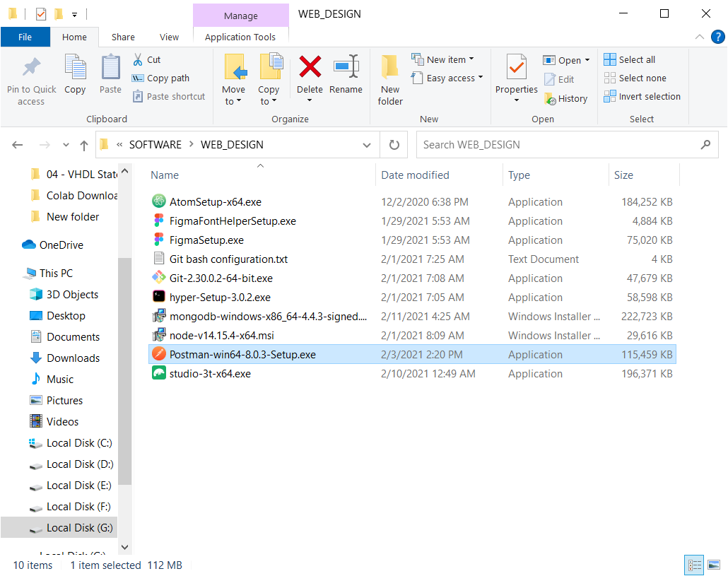
Task: Delete the selected file with red X
Action: (x=310, y=66)
